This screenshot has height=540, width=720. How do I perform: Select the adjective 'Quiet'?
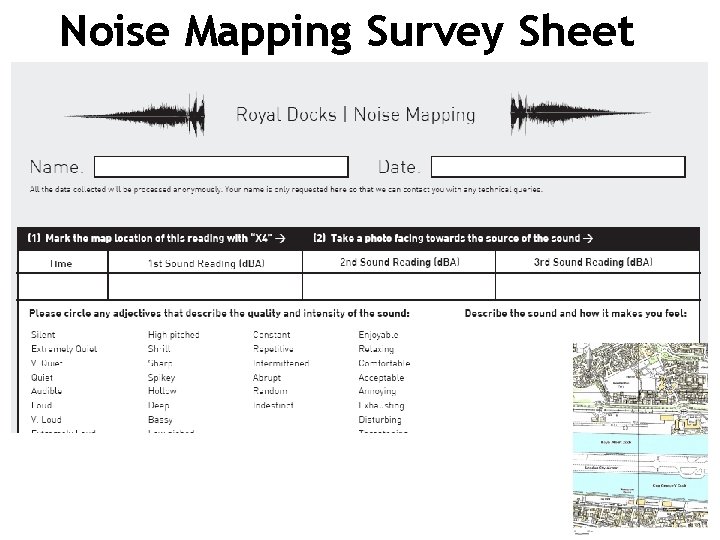(42, 377)
